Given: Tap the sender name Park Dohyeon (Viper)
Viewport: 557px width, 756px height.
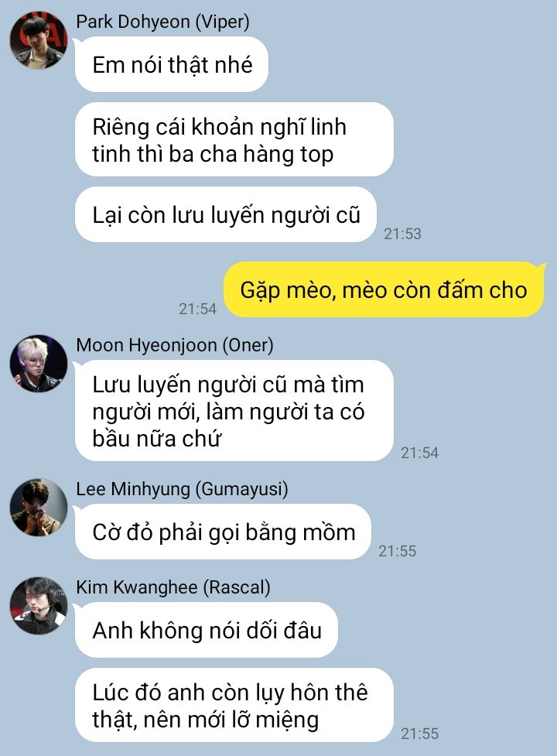Looking at the screenshot, I should (x=163, y=22).
